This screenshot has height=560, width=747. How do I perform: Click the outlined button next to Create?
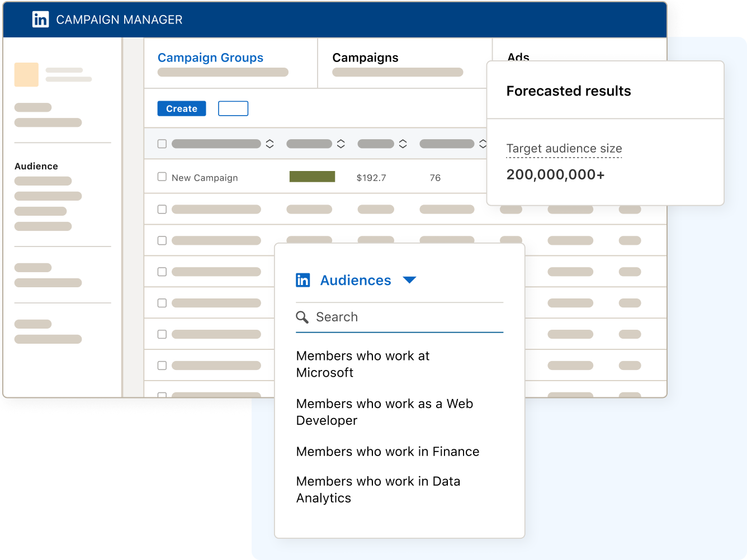(x=233, y=108)
